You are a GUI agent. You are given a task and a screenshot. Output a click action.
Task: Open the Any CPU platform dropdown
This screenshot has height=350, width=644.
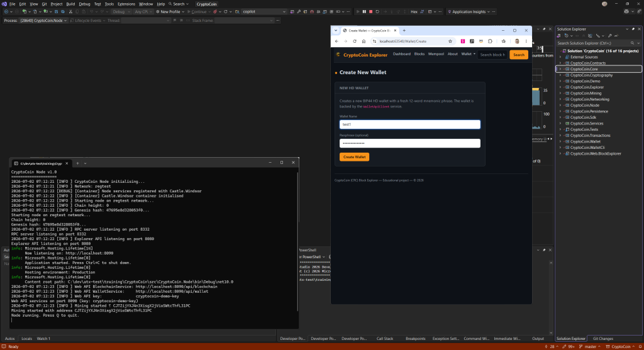(x=143, y=11)
